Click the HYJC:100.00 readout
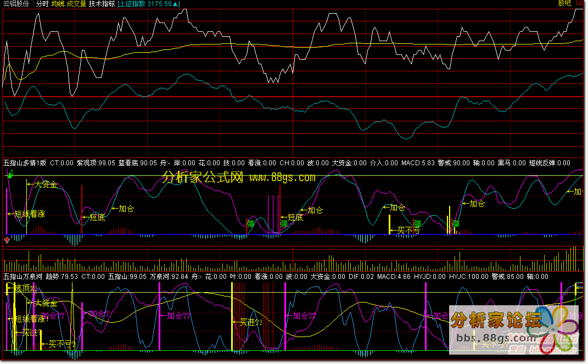Screen dimensions: 588x364 click(x=469, y=277)
